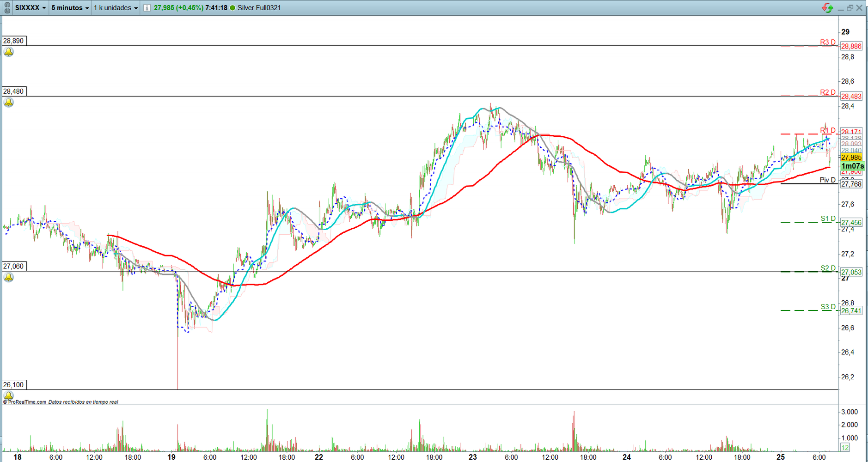Screen dimensions: 868x462
Task: Open the instrument info icon
Action: [147, 8]
